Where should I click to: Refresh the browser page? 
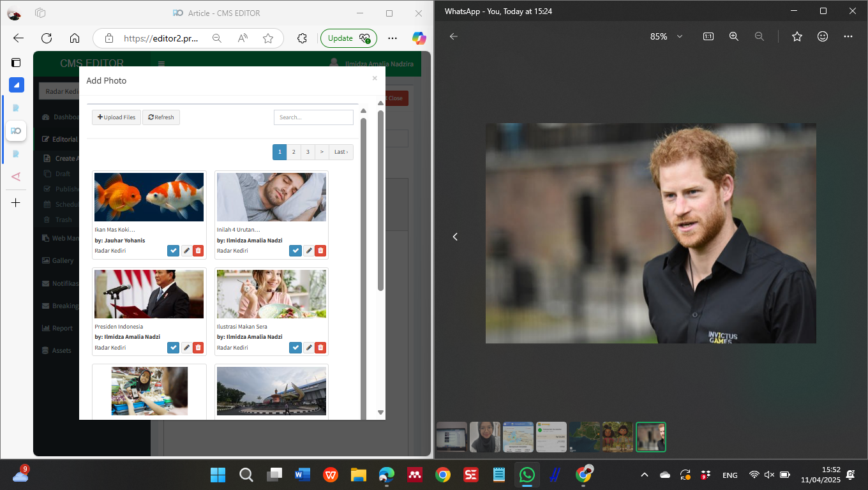pyautogui.click(x=47, y=38)
